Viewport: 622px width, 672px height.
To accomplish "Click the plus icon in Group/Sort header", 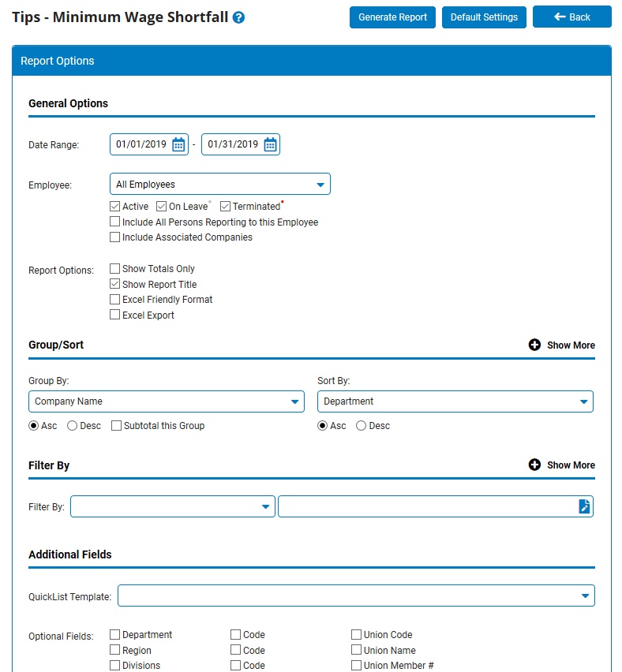I will click(x=534, y=345).
